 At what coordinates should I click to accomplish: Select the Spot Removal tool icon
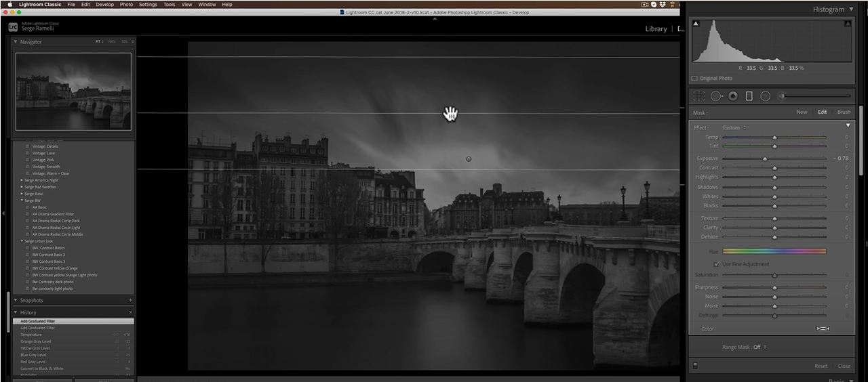(717, 96)
